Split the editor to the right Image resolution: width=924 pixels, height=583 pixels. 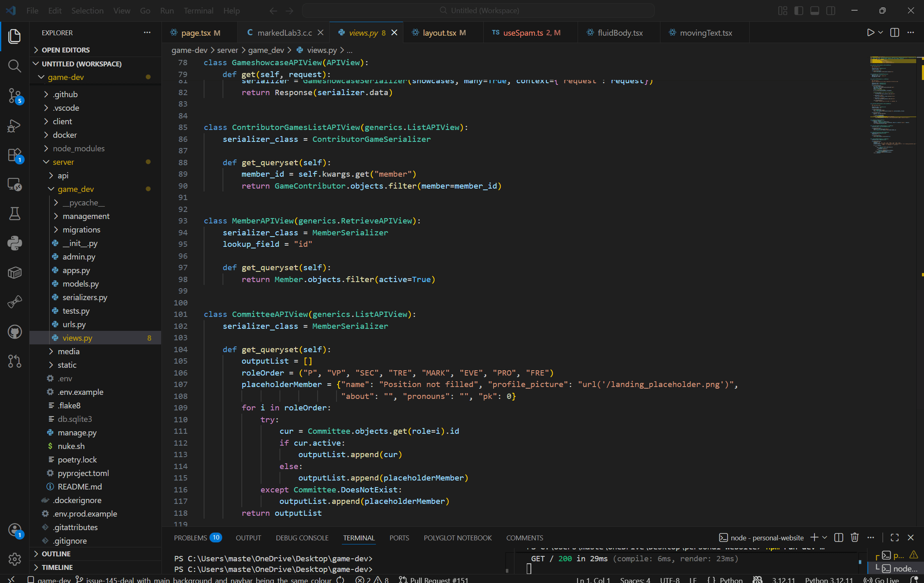(x=895, y=32)
